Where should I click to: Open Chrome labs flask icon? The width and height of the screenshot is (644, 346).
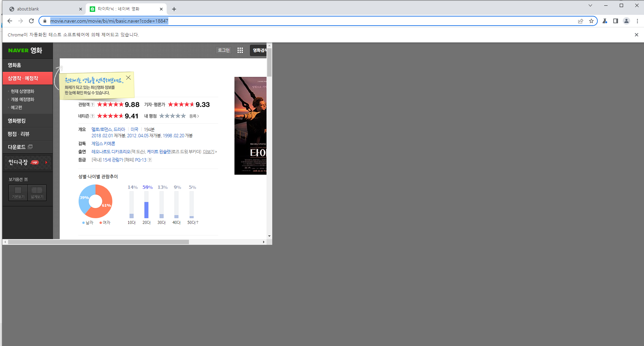point(605,21)
